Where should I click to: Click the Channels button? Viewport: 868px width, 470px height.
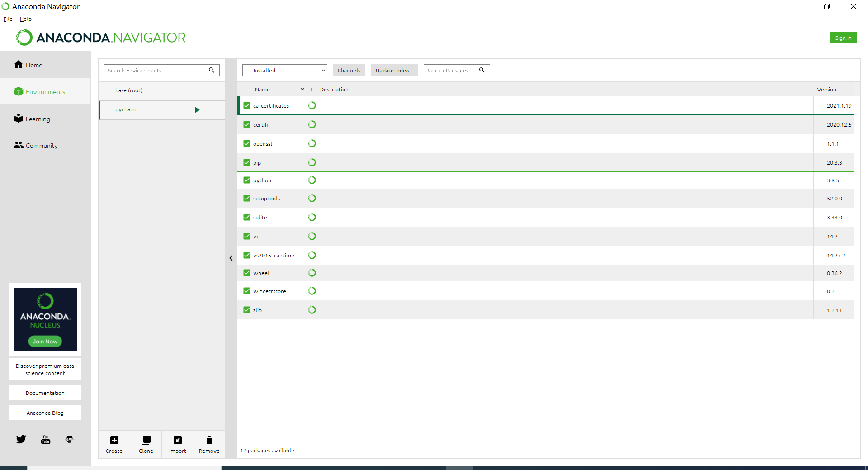(x=349, y=70)
